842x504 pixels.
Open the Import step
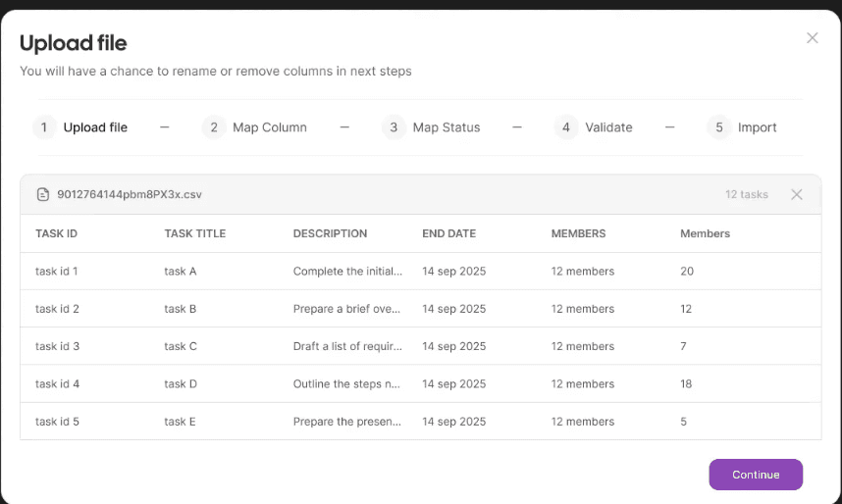[x=757, y=127]
